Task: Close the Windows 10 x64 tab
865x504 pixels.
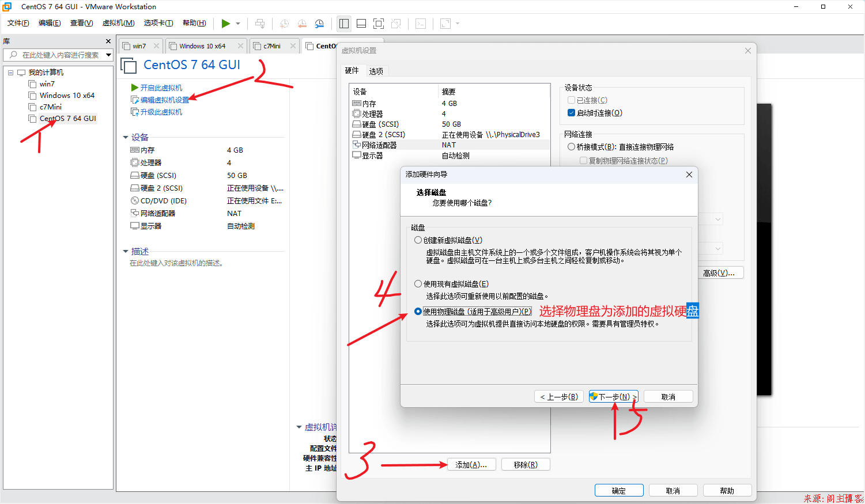Action: click(x=240, y=46)
